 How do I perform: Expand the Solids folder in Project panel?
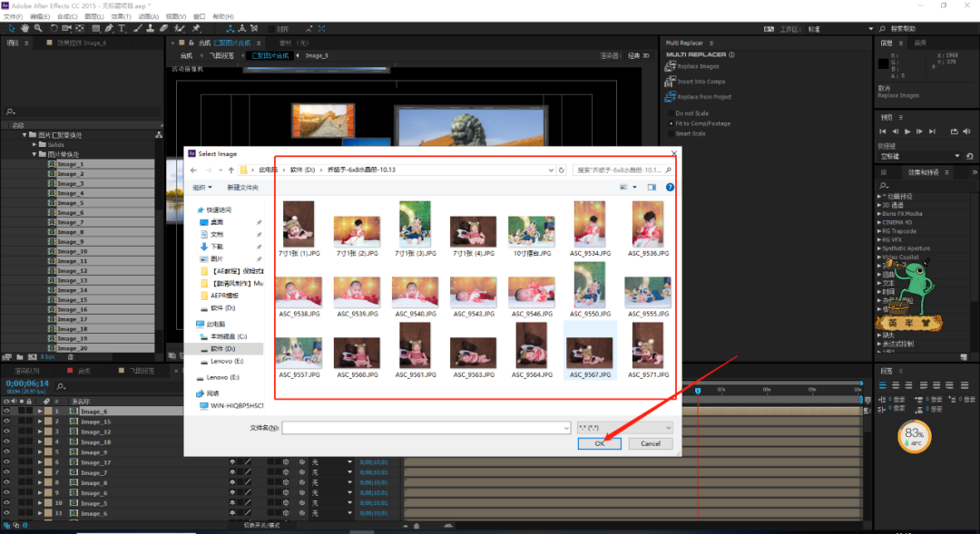tap(34, 144)
